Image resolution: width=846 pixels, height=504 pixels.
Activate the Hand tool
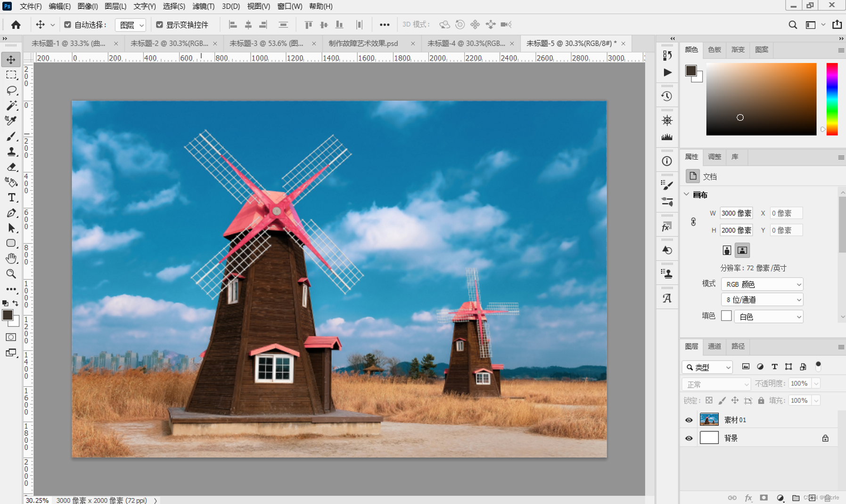pos(11,258)
